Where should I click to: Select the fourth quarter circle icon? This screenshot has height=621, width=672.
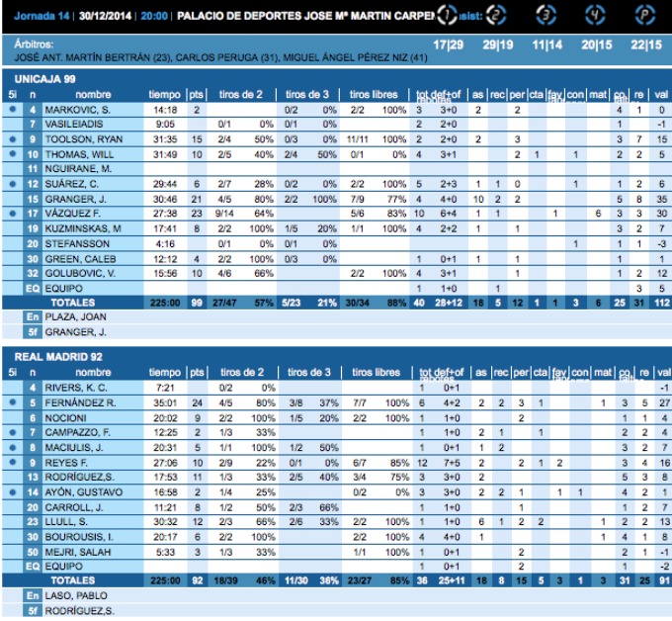(595, 15)
